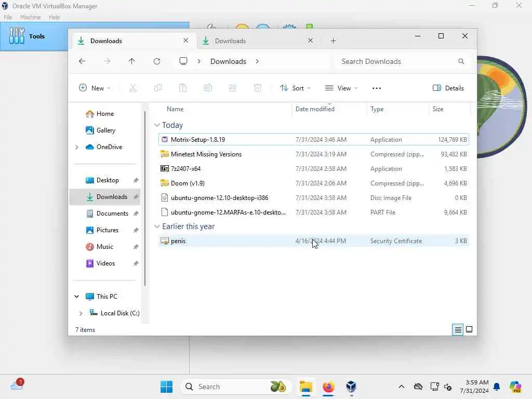
Task: Open Music in navigation pane
Action: click(105, 247)
